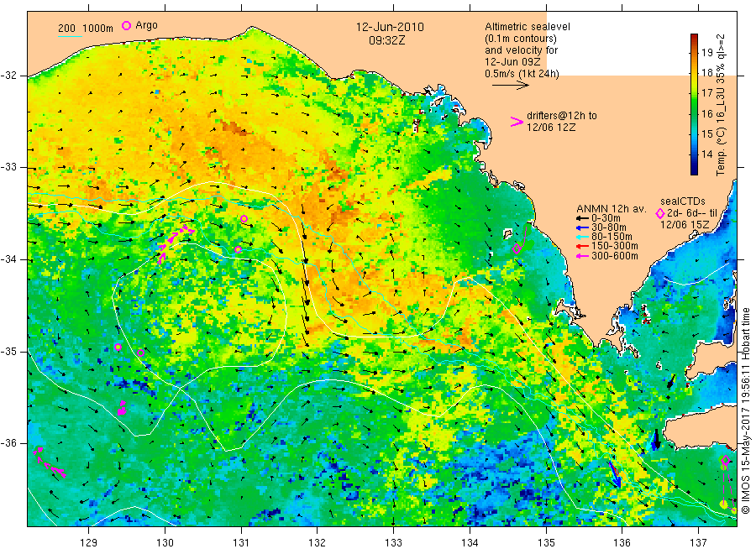Screen dimensions: 756x554
Task: Click the '12/06 15Z' seal CTD date text
Action: (x=685, y=225)
